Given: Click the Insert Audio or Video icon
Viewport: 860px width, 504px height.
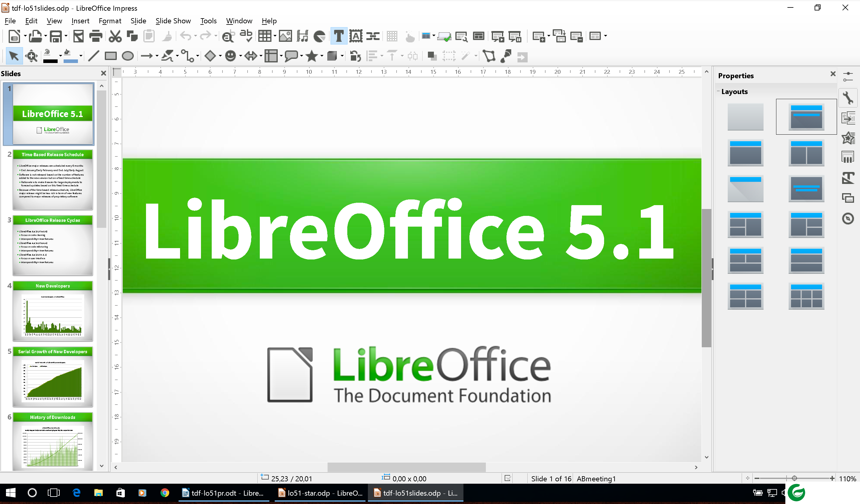Looking at the screenshot, I should 302,36.
